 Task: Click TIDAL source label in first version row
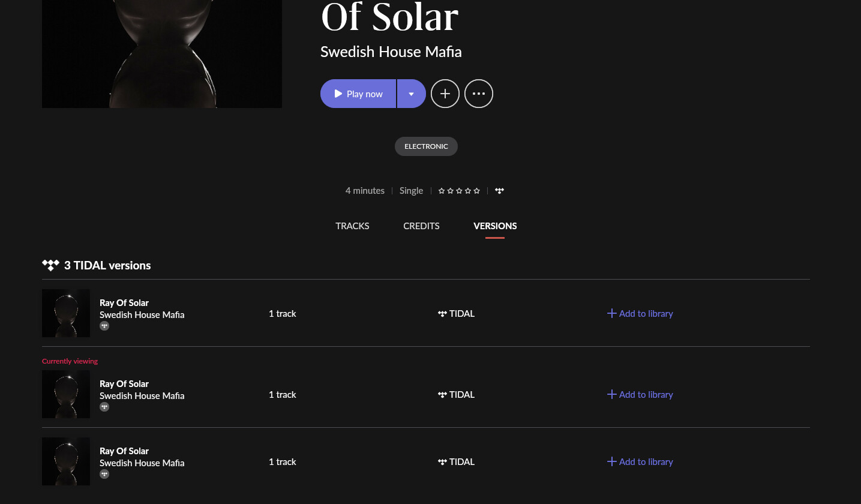tap(457, 313)
